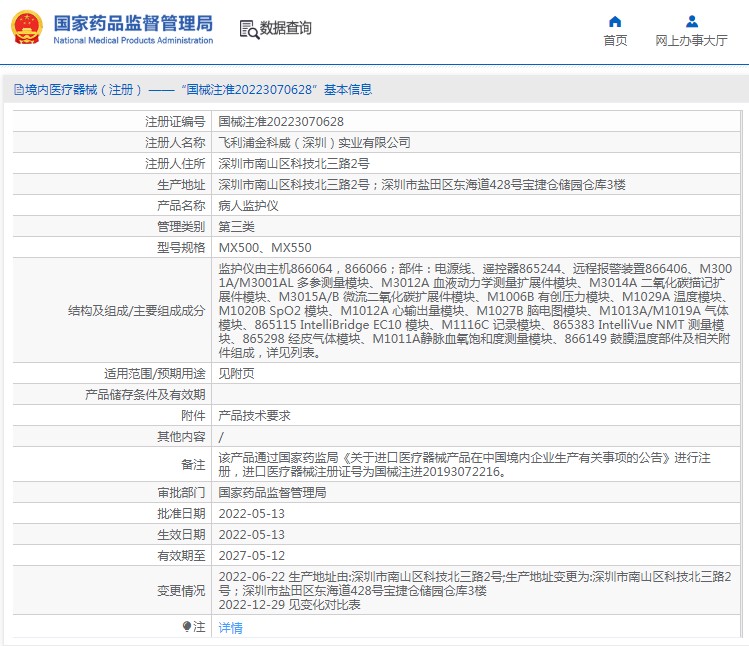Image resolution: width=749 pixels, height=646 pixels.
Task: Click the 数据查询 heading text
Action: pos(286,29)
